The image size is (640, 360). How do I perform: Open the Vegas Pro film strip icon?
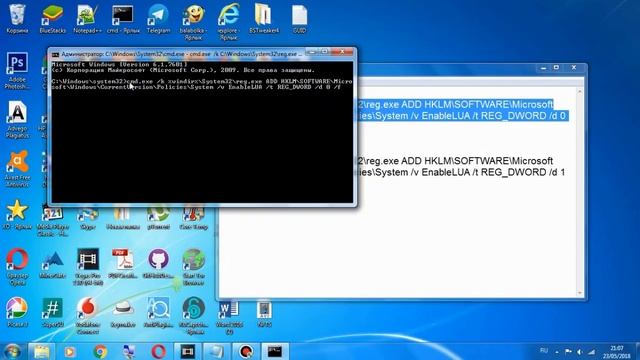pyautogui.click(x=88, y=266)
